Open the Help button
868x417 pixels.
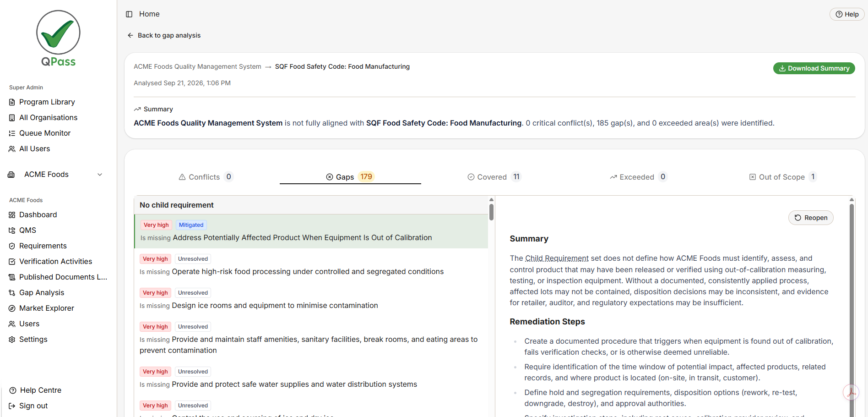click(847, 14)
